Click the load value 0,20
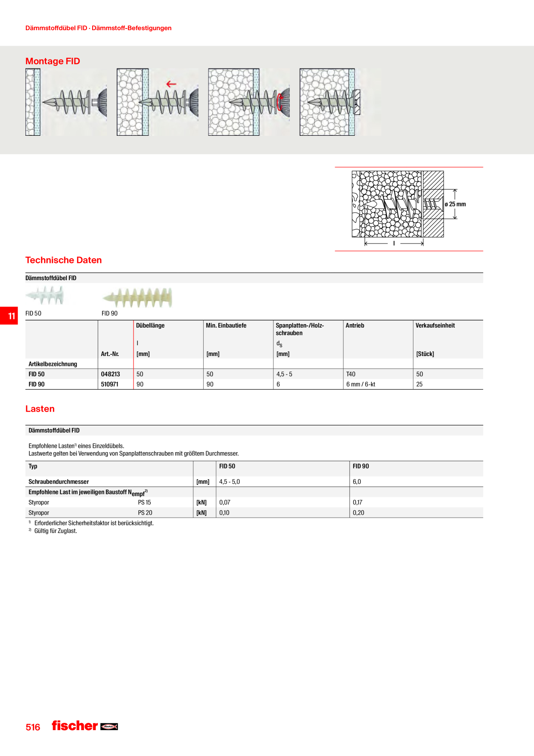The width and height of the screenshot is (534, 756). 358,512
